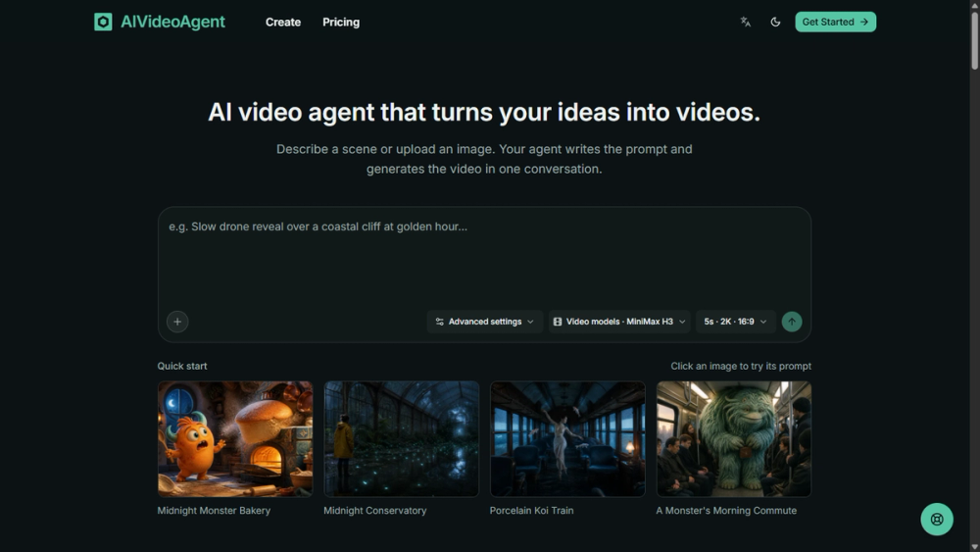Viewport: 980px width, 552px height.
Task: Click the AIVideoAgent hexagon logo icon
Action: [x=103, y=22]
